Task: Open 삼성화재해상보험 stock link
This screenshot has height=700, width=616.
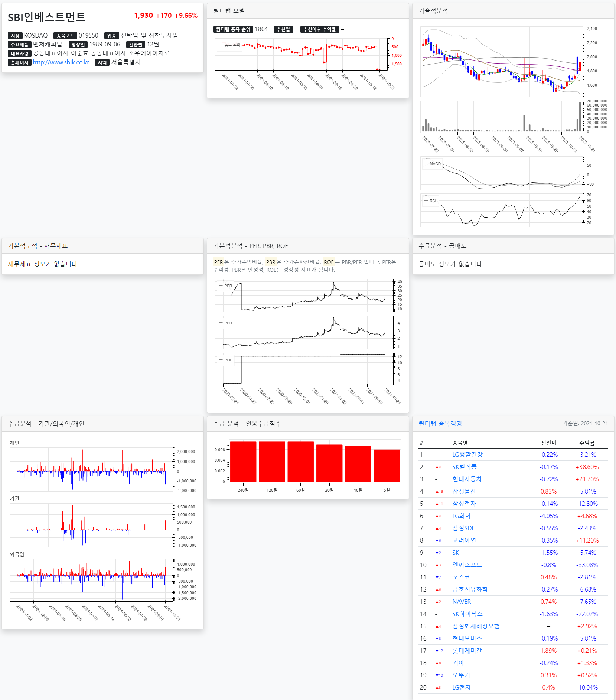Action: pos(476,626)
